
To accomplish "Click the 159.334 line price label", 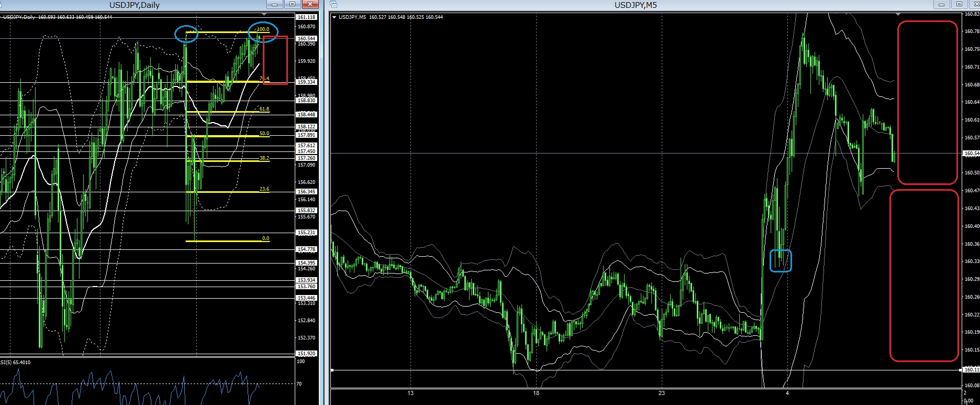I will 306,82.
